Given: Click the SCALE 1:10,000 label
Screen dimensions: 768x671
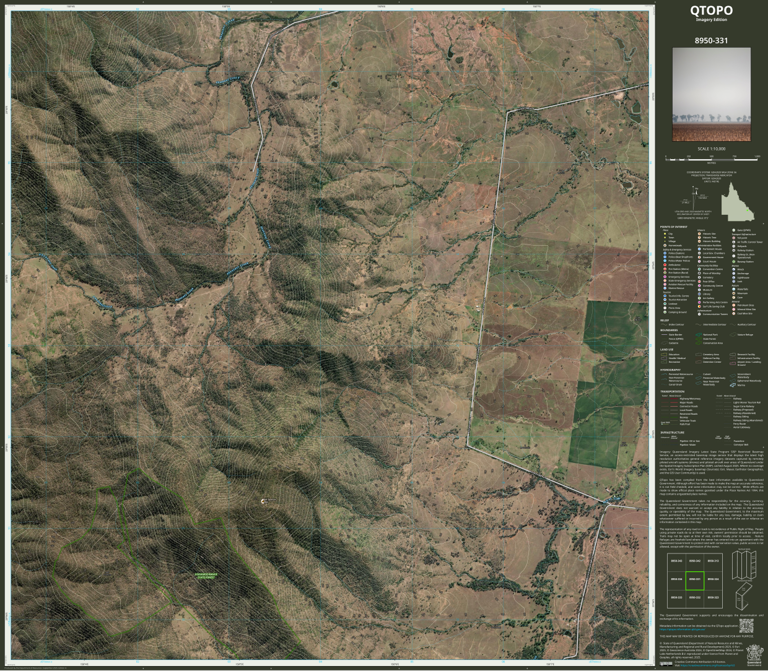Looking at the screenshot, I should pyautogui.click(x=712, y=149).
